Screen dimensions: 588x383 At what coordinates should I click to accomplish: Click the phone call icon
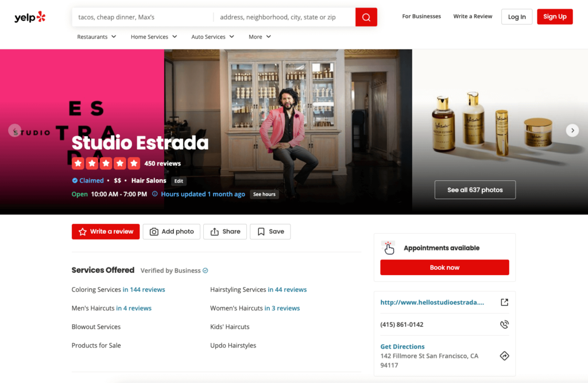[x=504, y=324]
